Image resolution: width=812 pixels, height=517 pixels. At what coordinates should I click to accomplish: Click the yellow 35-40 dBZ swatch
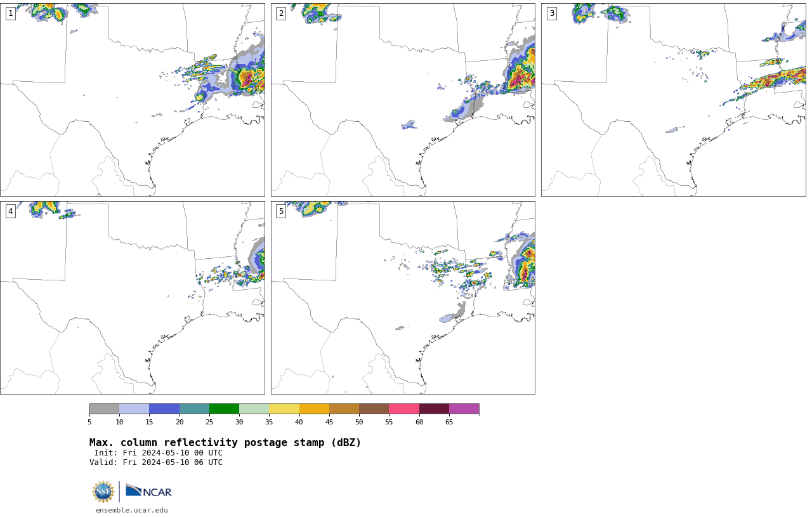[284, 409]
